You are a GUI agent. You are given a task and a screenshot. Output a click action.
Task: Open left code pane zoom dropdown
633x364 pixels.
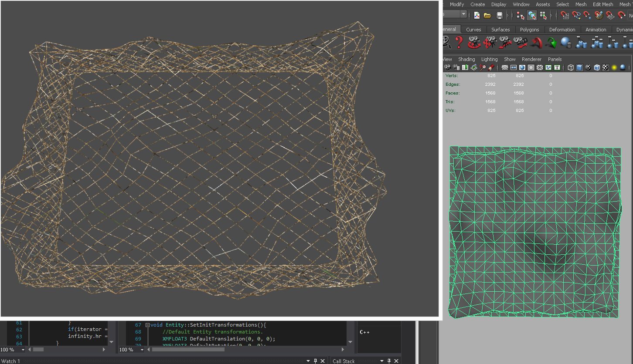(x=22, y=350)
